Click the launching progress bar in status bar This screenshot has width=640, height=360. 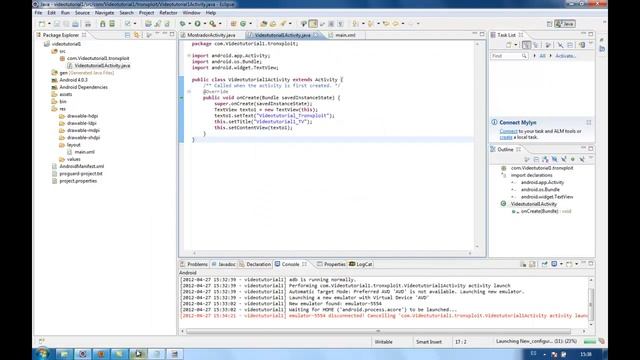pos(589,342)
